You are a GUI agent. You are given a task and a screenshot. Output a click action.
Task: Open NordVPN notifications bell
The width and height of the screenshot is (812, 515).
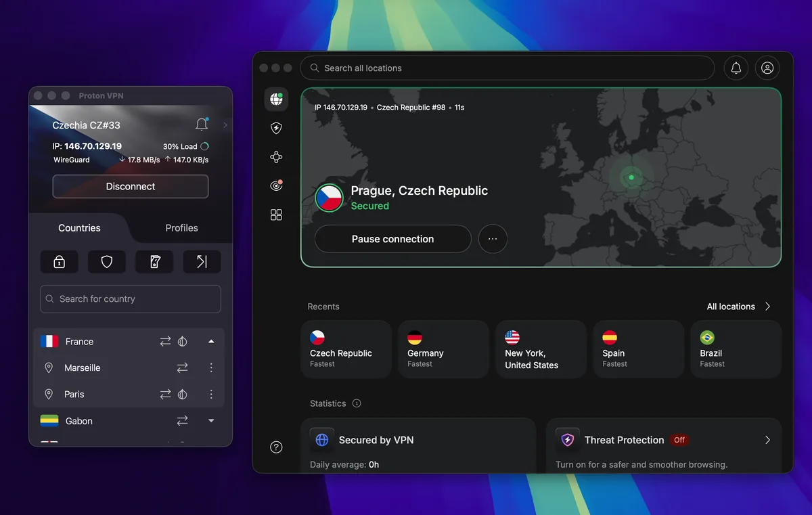point(736,68)
